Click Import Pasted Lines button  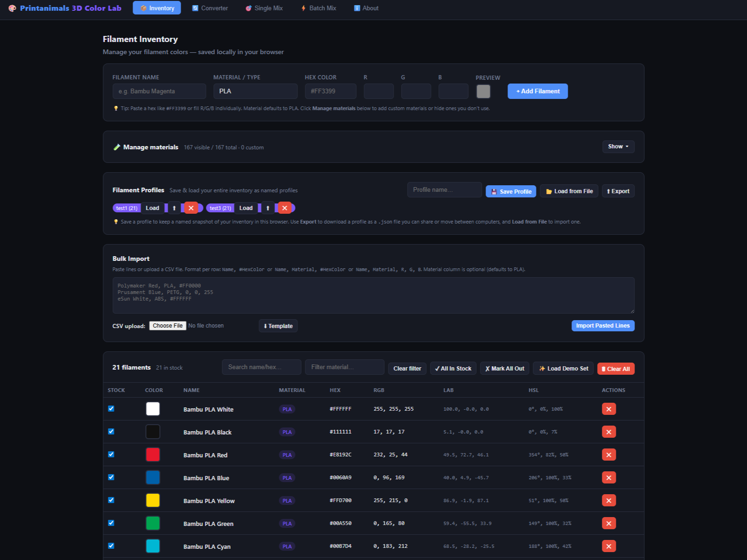[x=603, y=326]
